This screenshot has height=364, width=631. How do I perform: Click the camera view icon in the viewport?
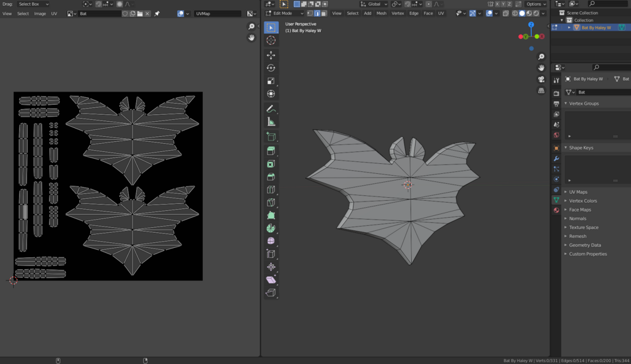click(x=541, y=80)
